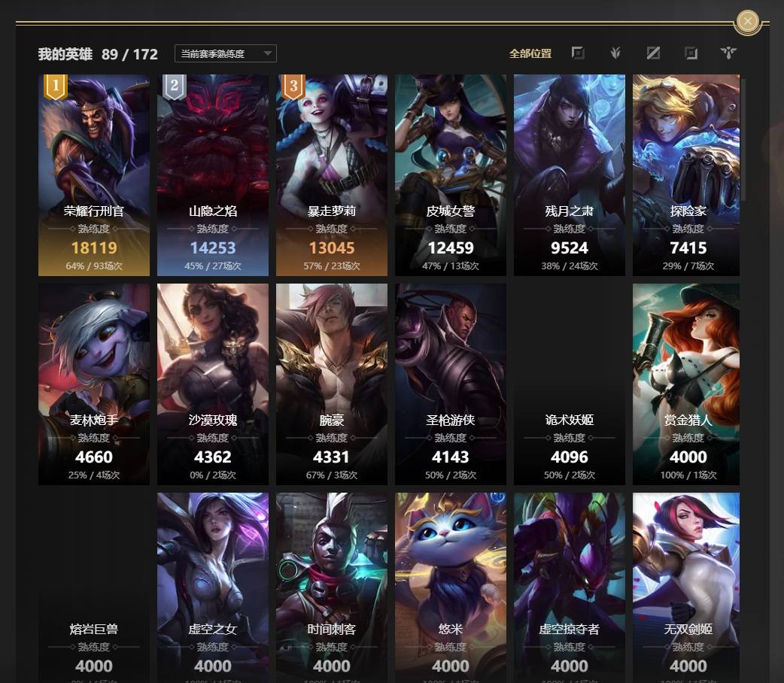Expand sort options via dropdown arrow
The image size is (784, 683).
point(268,53)
